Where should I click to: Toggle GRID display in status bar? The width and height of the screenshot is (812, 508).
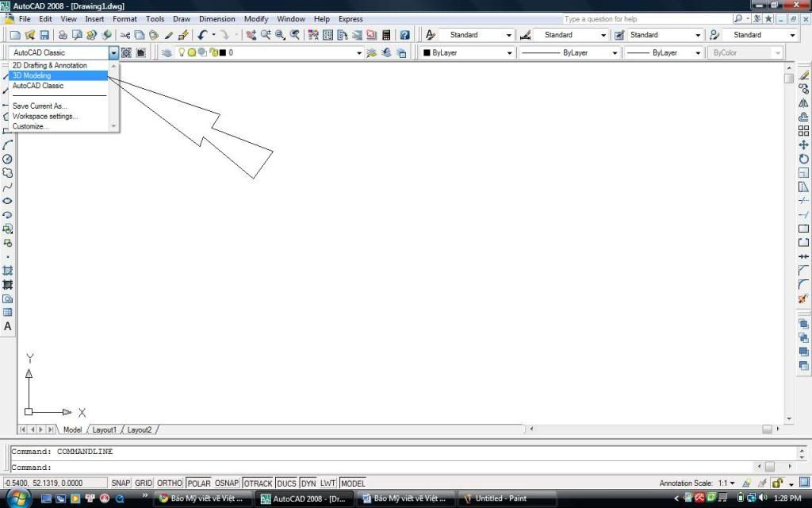[144, 483]
